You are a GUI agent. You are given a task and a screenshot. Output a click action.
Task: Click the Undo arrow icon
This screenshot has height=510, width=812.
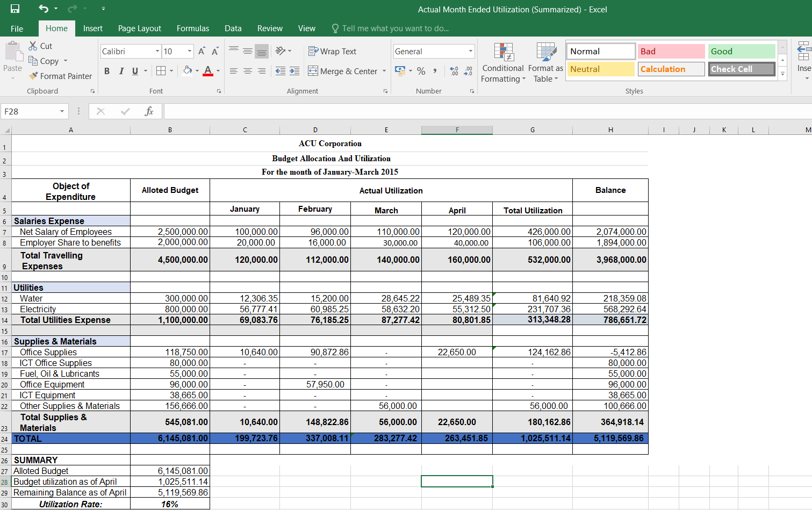pos(44,9)
